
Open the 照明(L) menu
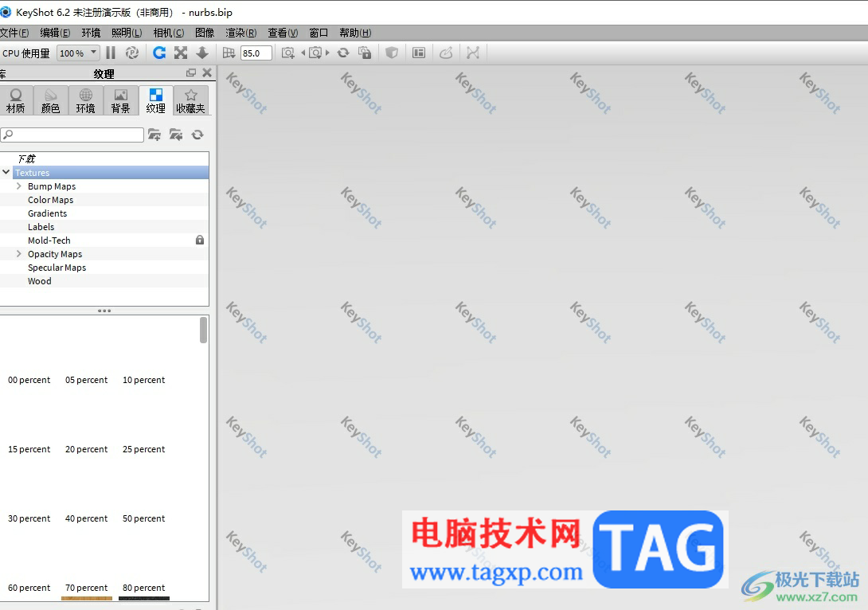127,33
